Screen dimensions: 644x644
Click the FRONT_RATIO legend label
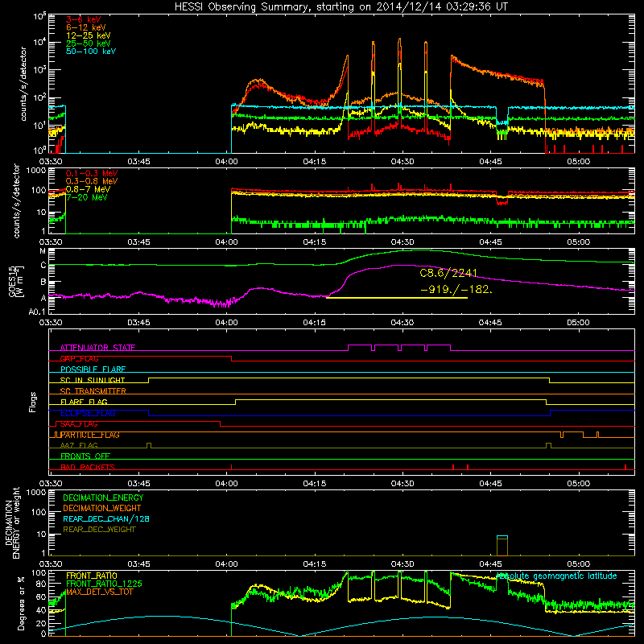[x=91, y=576]
